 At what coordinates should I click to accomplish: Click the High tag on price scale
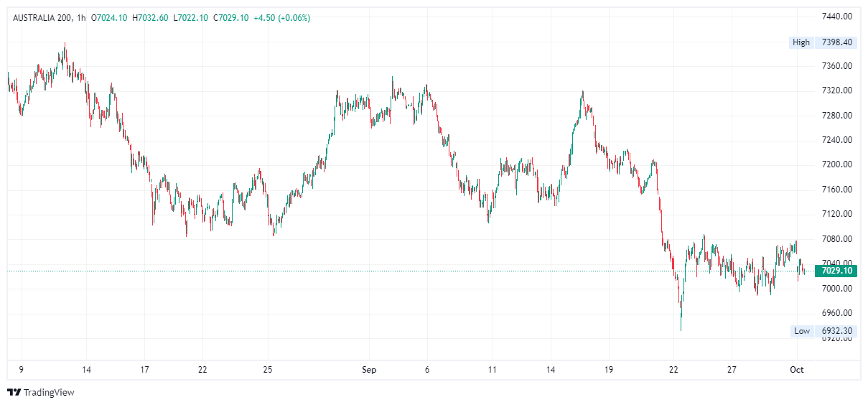[801, 42]
